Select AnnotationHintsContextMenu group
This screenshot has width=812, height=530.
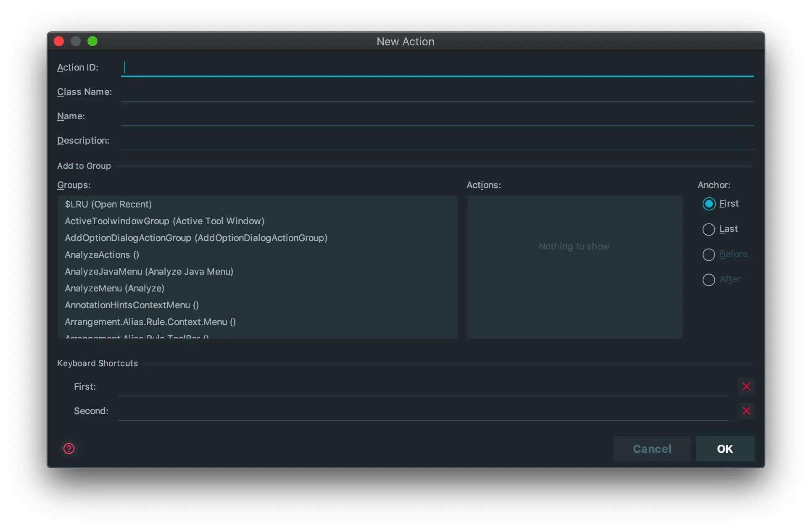[x=132, y=305]
